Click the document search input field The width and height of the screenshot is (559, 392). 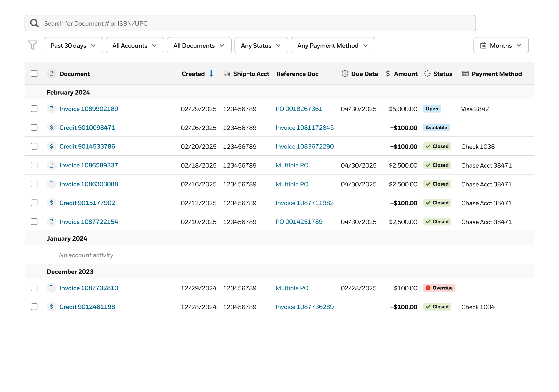click(x=250, y=23)
